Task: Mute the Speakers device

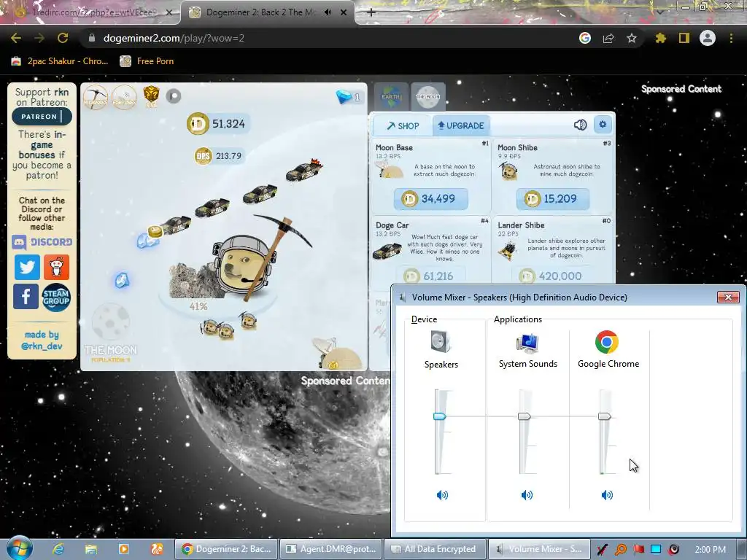Action: (442, 495)
